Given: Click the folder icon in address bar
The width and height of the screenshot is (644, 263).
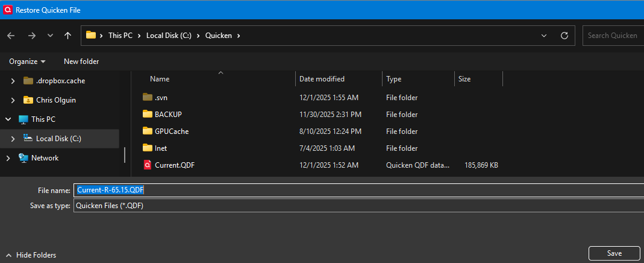Looking at the screenshot, I should pyautogui.click(x=91, y=36).
